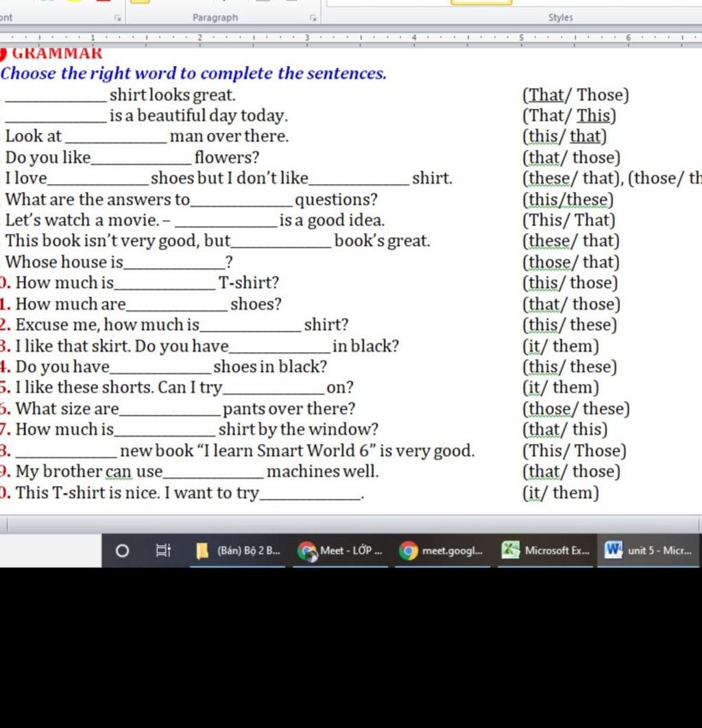The image size is (702, 728).
Task: Click the text 'This T-shirt is nice. I want to try'
Action: click(137, 493)
